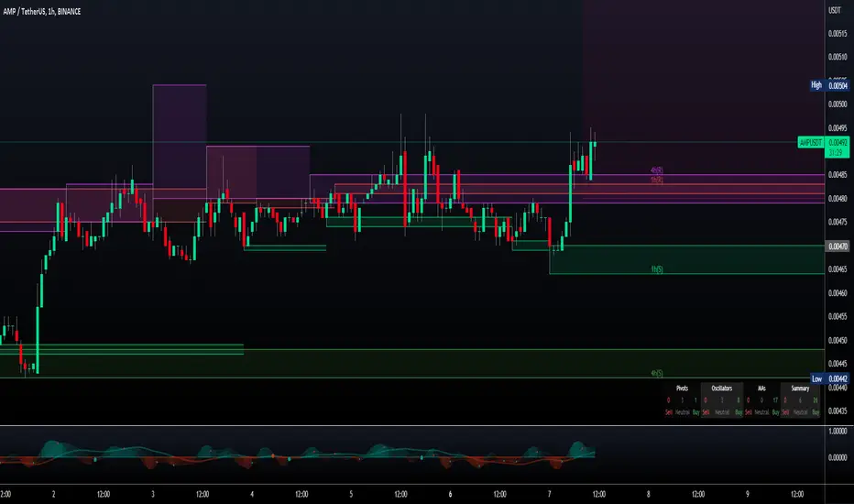Click the High 0.00504 price label
The width and height of the screenshot is (854, 504).
829,85
